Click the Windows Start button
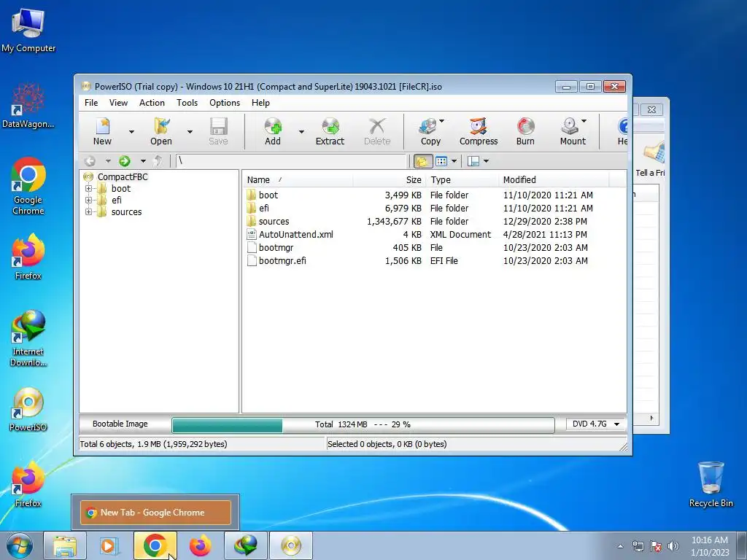 [x=19, y=545]
